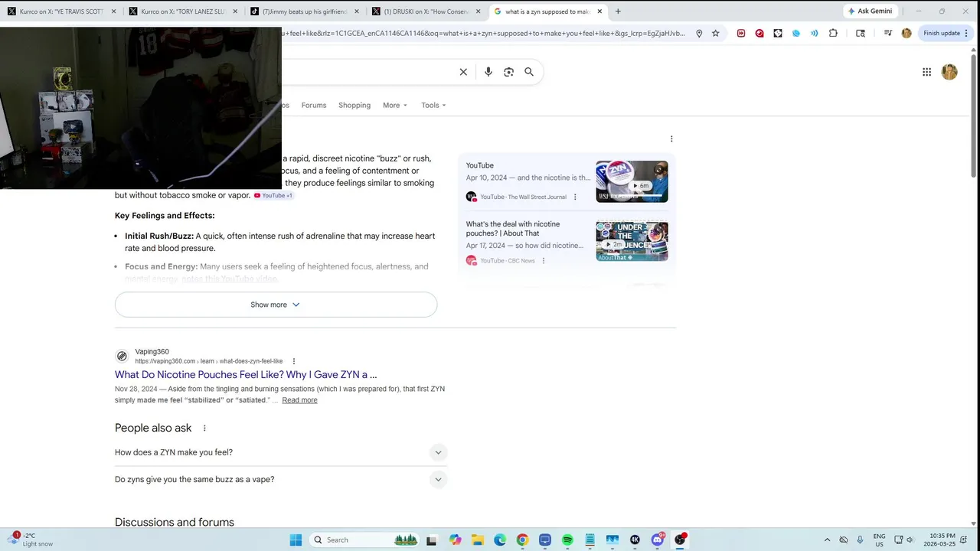
Task: Launch Spotify from the taskbar
Action: coord(567,540)
